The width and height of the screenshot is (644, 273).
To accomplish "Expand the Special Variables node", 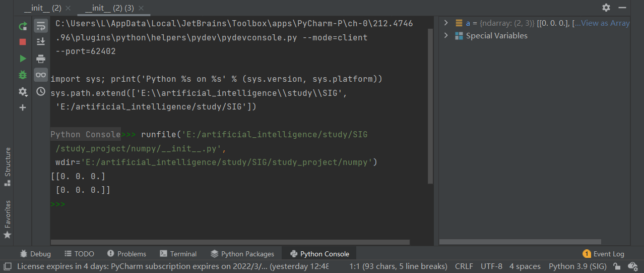I will coord(445,36).
